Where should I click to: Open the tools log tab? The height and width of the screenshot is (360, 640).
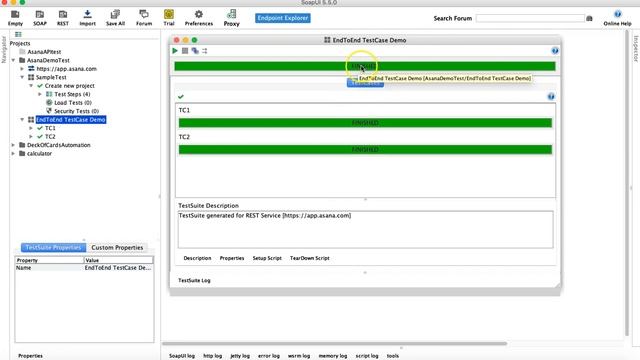tap(393, 356)
